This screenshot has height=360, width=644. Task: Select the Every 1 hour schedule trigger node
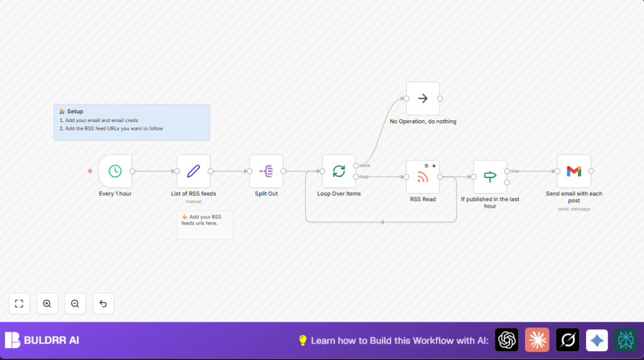coord(115,171)
